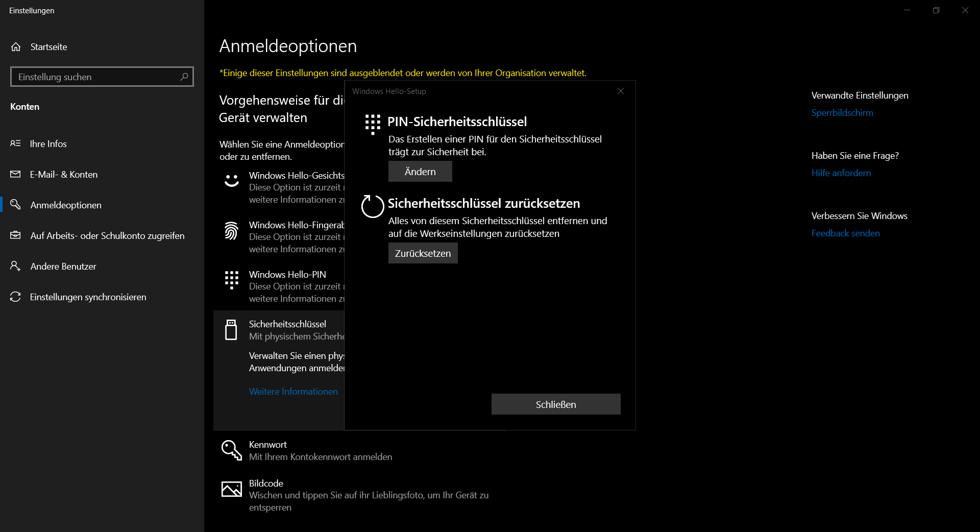Select the Windows Hello-Gesichtserkennung option
Screen dimensions: 980x532
click(279, 187)
